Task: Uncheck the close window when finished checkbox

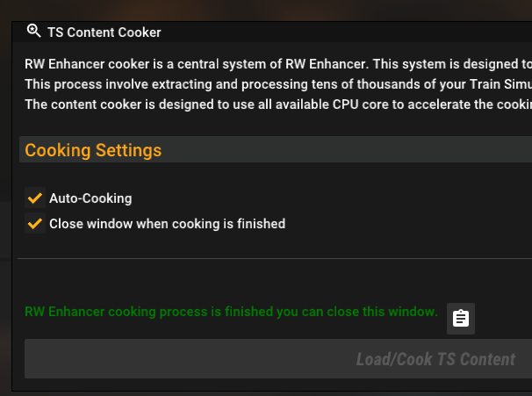Action: (35, 224)
